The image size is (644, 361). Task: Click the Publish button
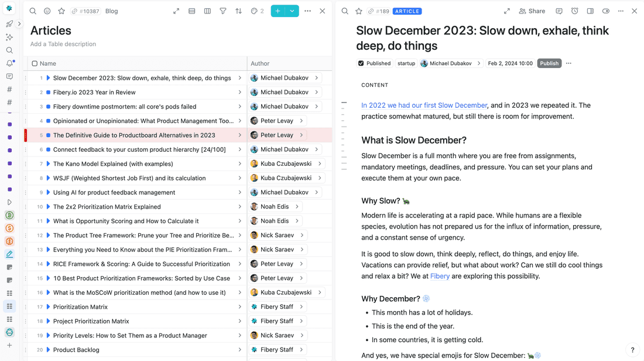(549, 63)
